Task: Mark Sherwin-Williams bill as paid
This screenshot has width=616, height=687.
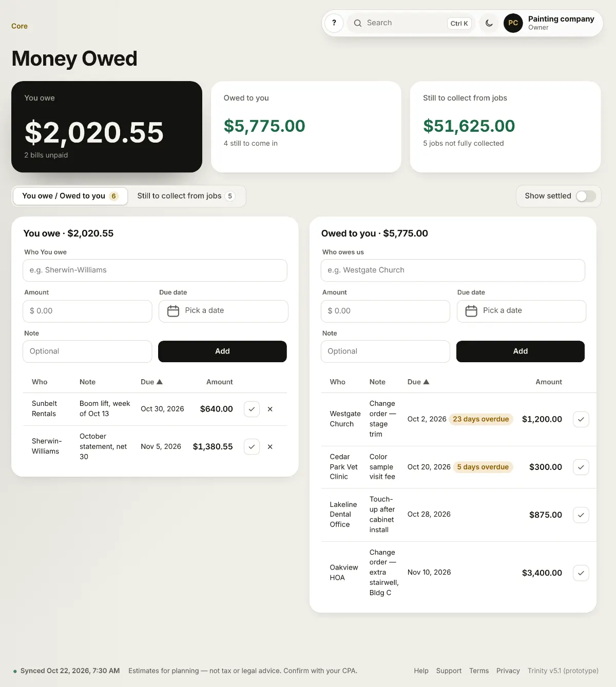Action: pyautogui.click(x=252, y=446)
